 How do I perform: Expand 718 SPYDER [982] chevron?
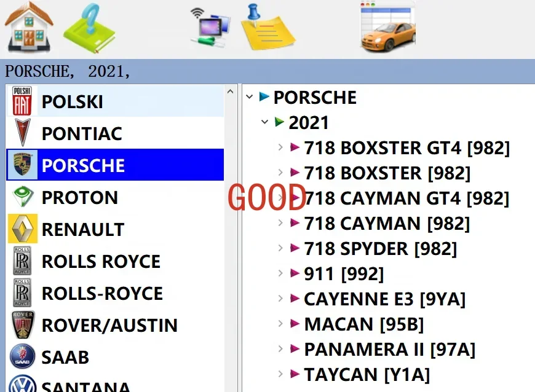click(x=280, y=248)
